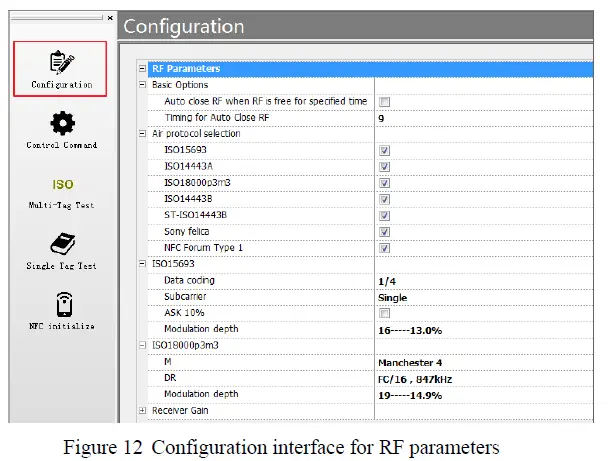This screenshot has width=612, height=461.
Task: Toggle the ISO14443A protocol checkbox
Action: pyautogui.click(x=384, y=167)
